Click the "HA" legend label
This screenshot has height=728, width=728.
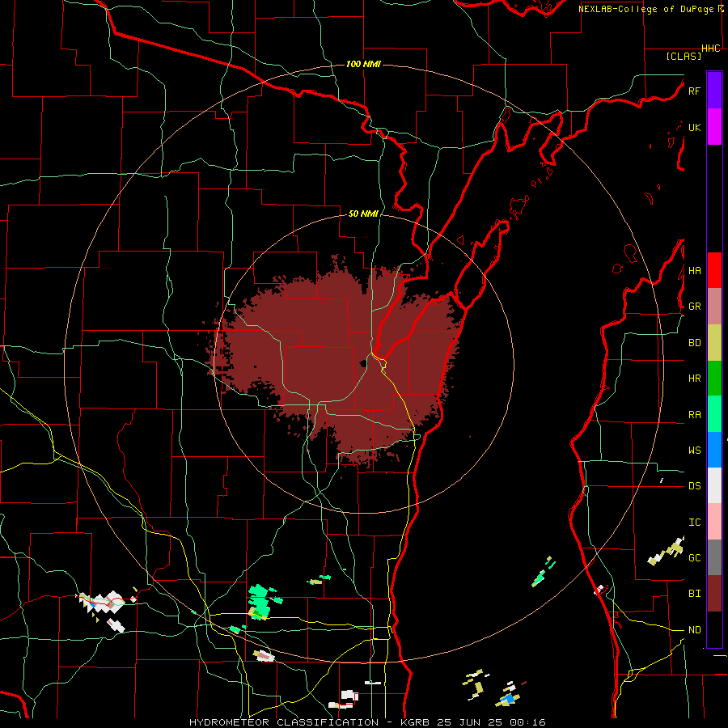(x=694, y=270)
